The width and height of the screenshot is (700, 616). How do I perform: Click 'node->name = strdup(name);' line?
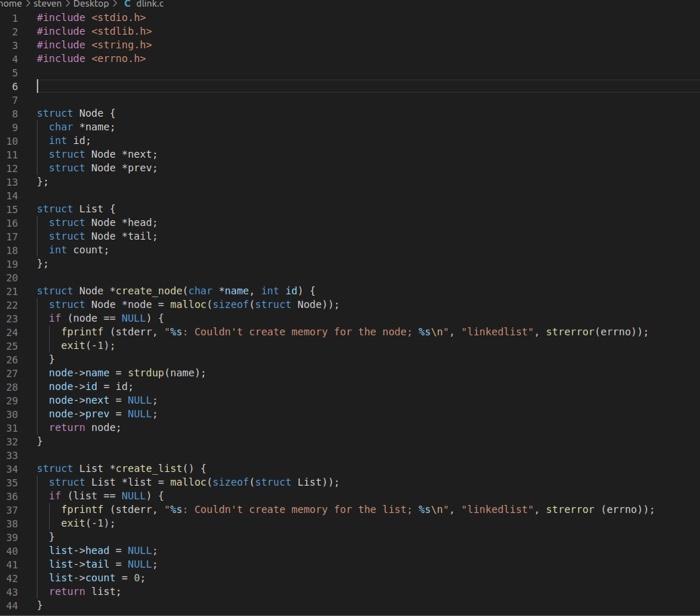(x=127, y=373)
